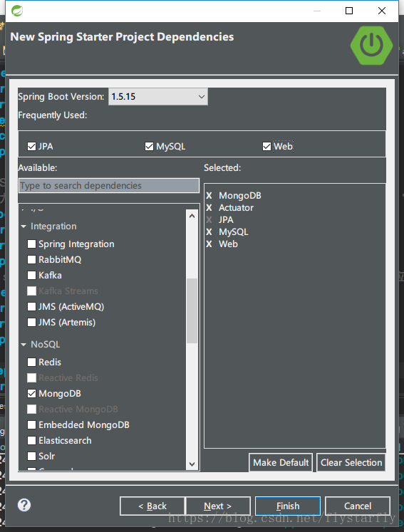Uncheck the MySQL frequently used checkbox

click(149, 146)
